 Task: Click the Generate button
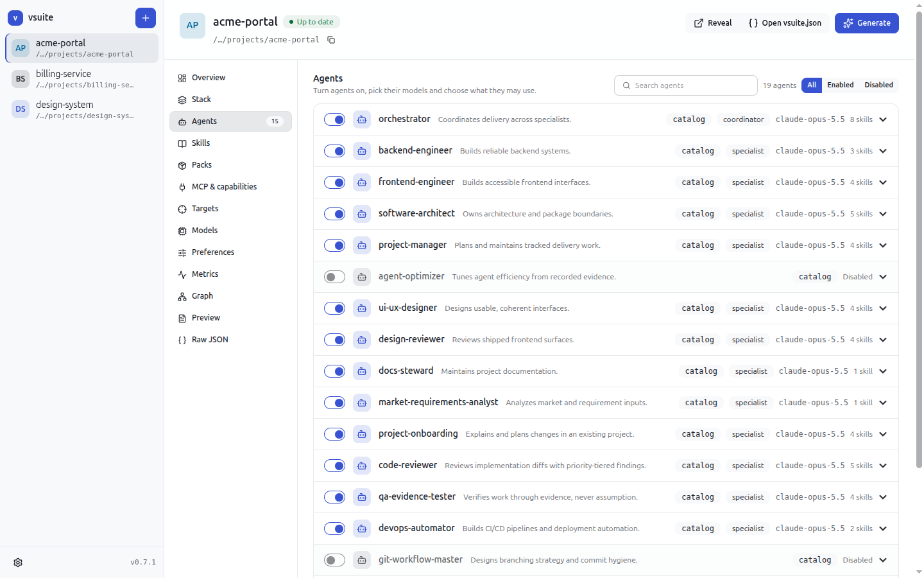point(866,23)
